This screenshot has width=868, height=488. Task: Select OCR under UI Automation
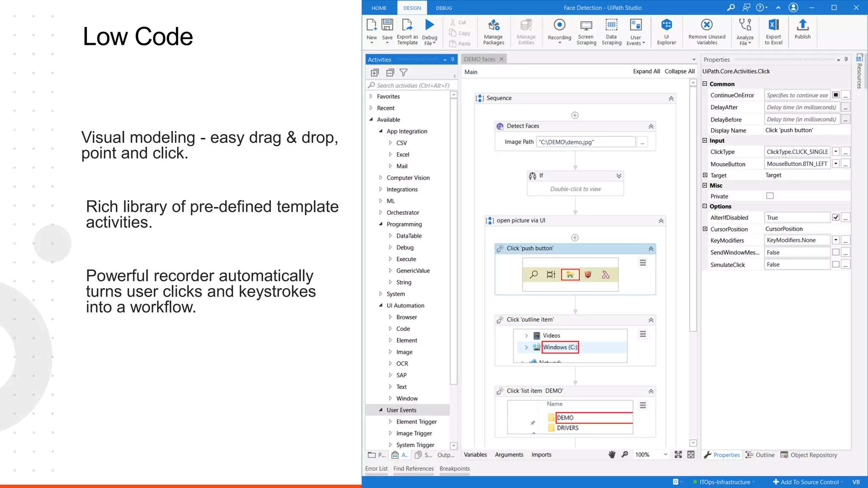[x=402, y=363]
